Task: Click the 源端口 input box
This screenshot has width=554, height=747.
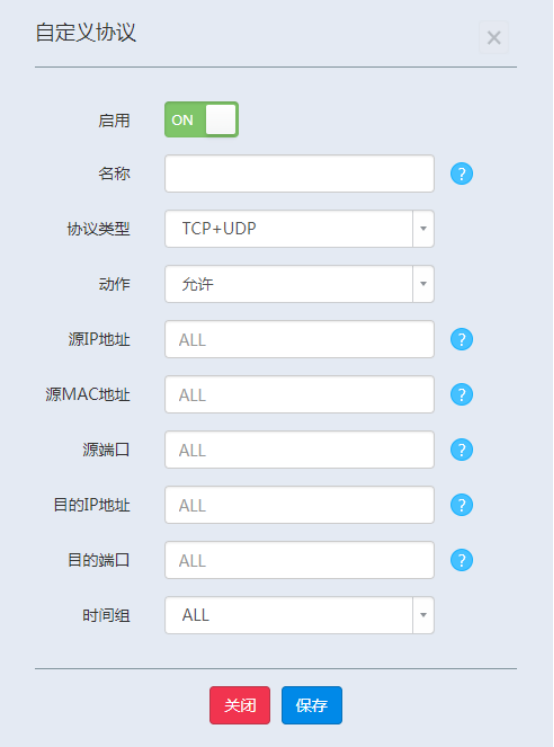Action: coord(299,450)
